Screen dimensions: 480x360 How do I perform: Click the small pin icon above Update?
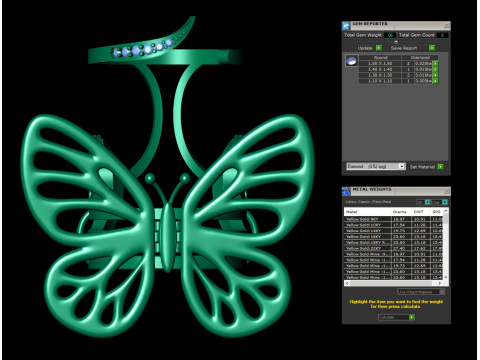pos(396,42)
